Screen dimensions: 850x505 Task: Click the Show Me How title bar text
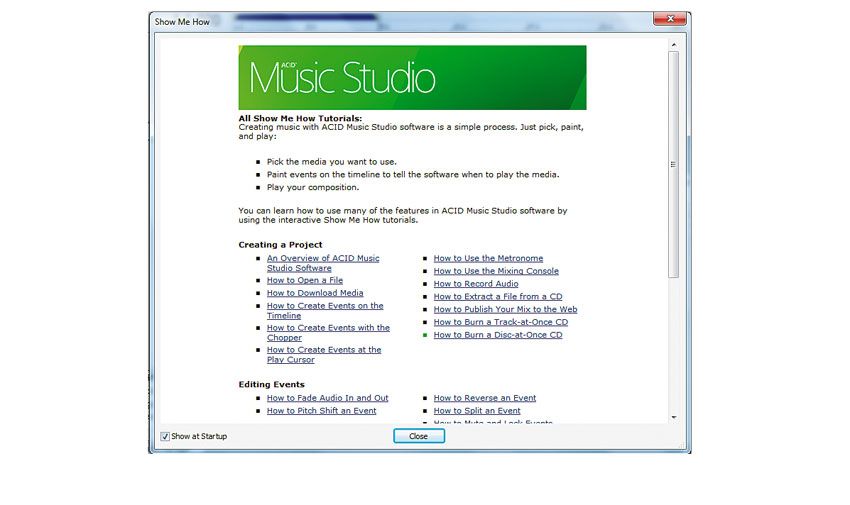tap(182, 22)
